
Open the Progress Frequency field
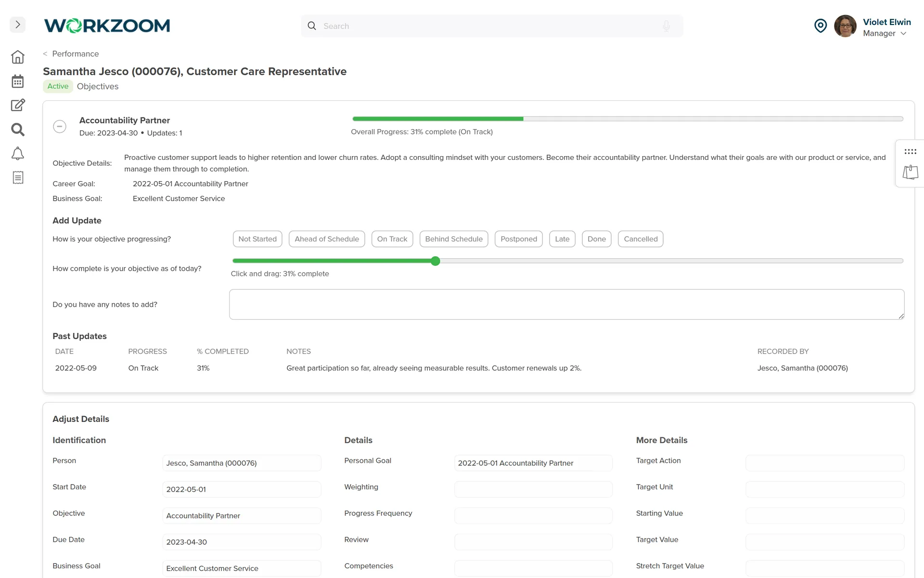coord(533,515)
